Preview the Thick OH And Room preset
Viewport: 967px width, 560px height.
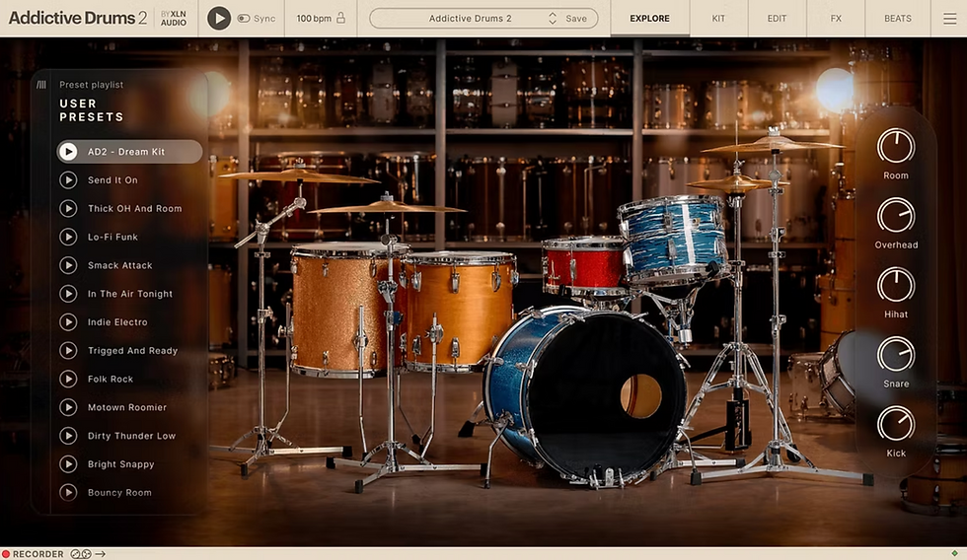click(x=68, y=208)
